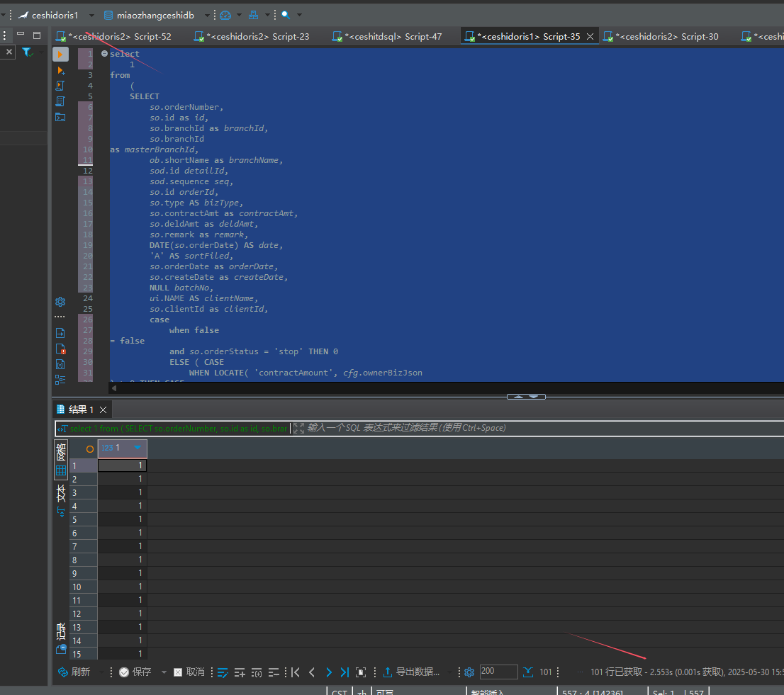Add a new row in result toolbar
The width and height of the screenshot is (784, 695).
pyautogui.click(x=240, y=672)
